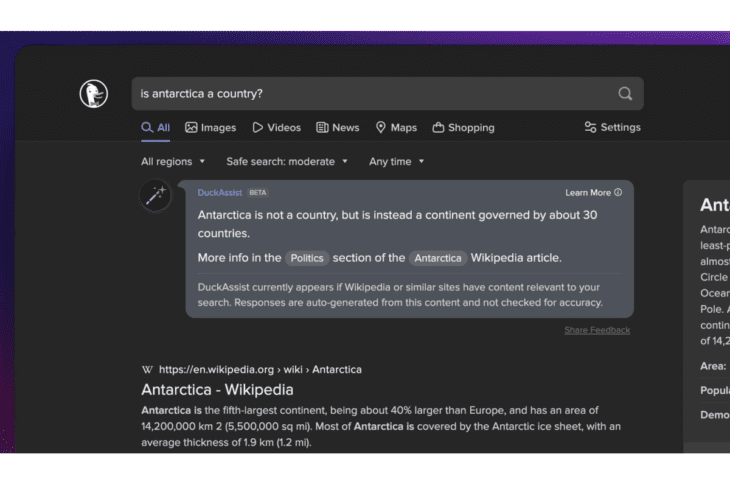Click the DuckDuckGo duck logo
This screenshot has height=482, width=730.
pos(94,94)
